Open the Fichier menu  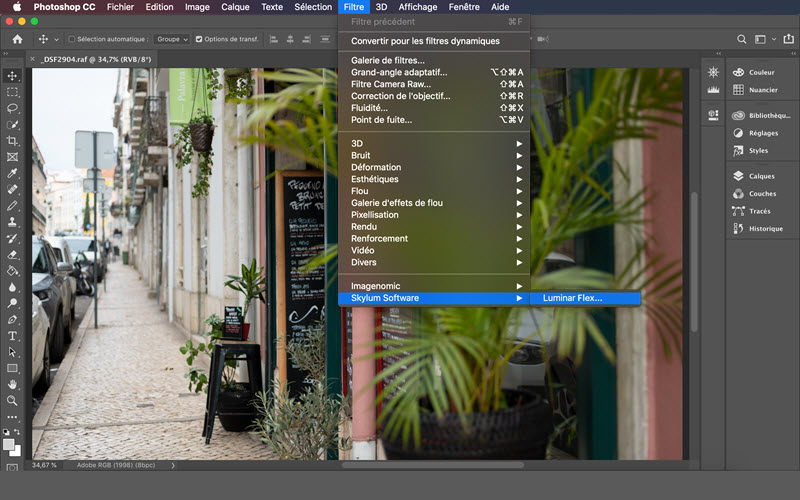[120, 7]
